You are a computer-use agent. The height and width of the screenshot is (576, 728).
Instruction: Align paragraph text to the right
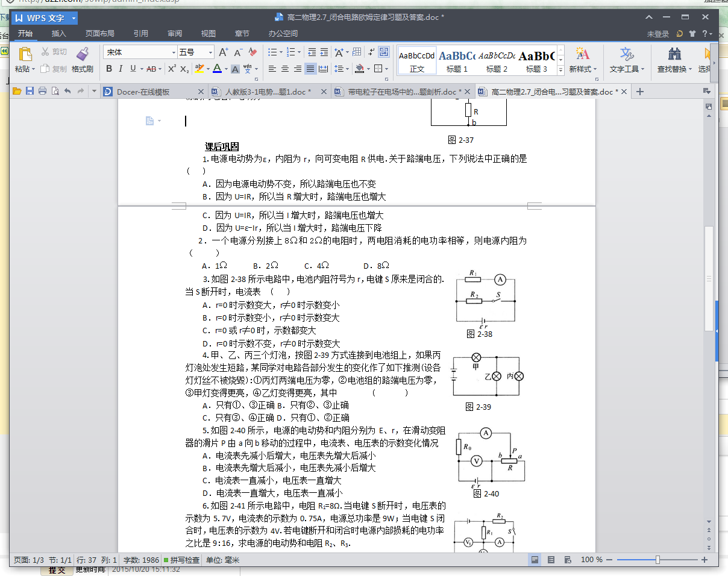298,69
